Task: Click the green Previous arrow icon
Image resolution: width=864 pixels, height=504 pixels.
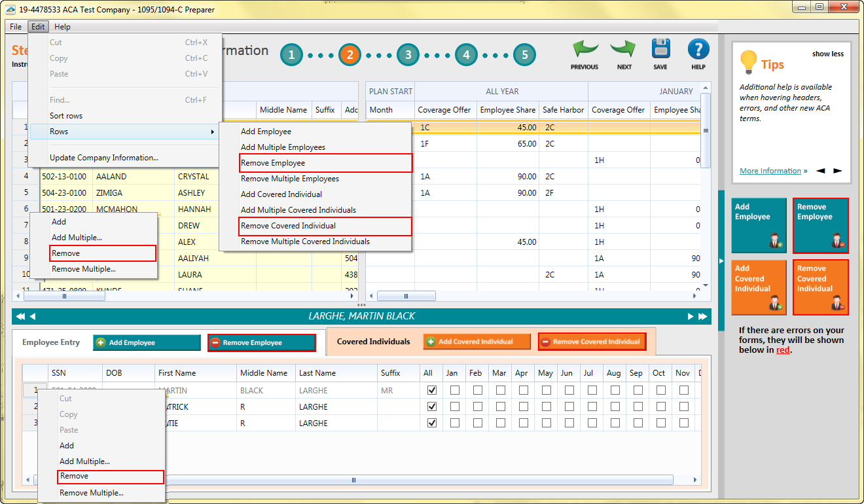Action: click(585, 50)
